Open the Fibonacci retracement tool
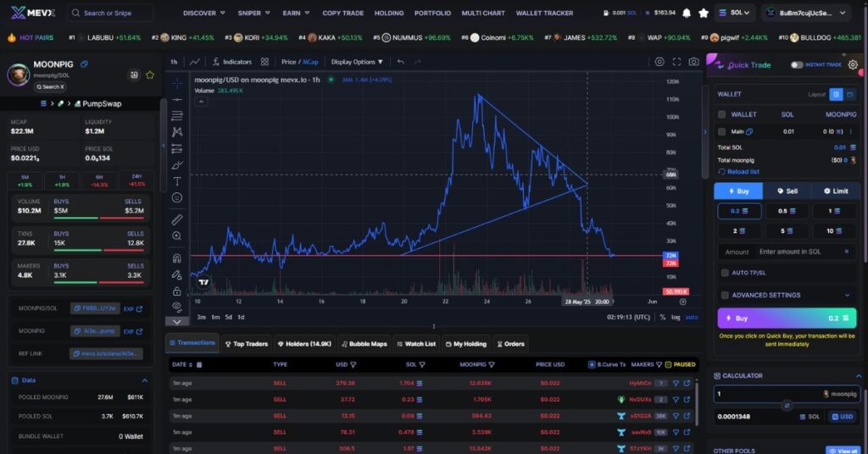868x454 pixels. (177, 115)
